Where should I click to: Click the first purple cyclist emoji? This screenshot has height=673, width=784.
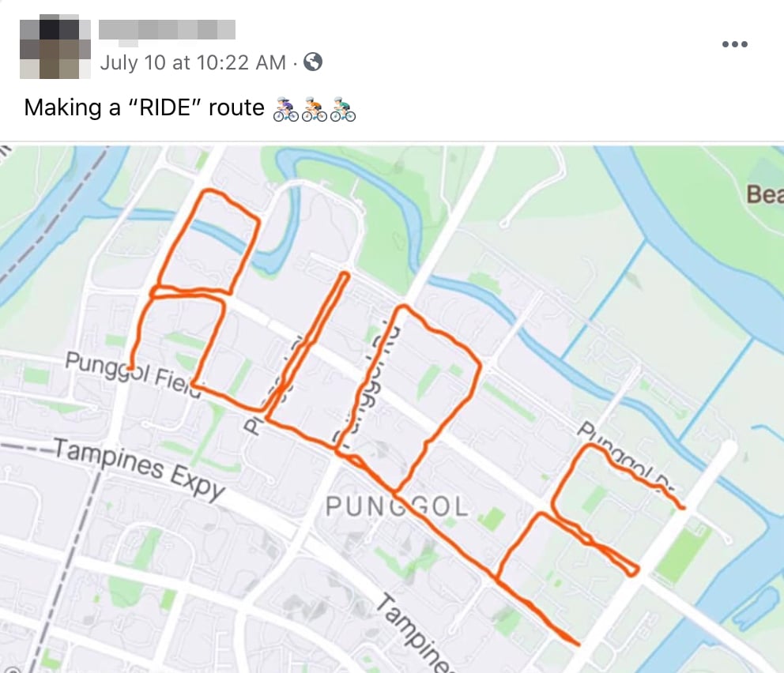(x=285, y=108)
